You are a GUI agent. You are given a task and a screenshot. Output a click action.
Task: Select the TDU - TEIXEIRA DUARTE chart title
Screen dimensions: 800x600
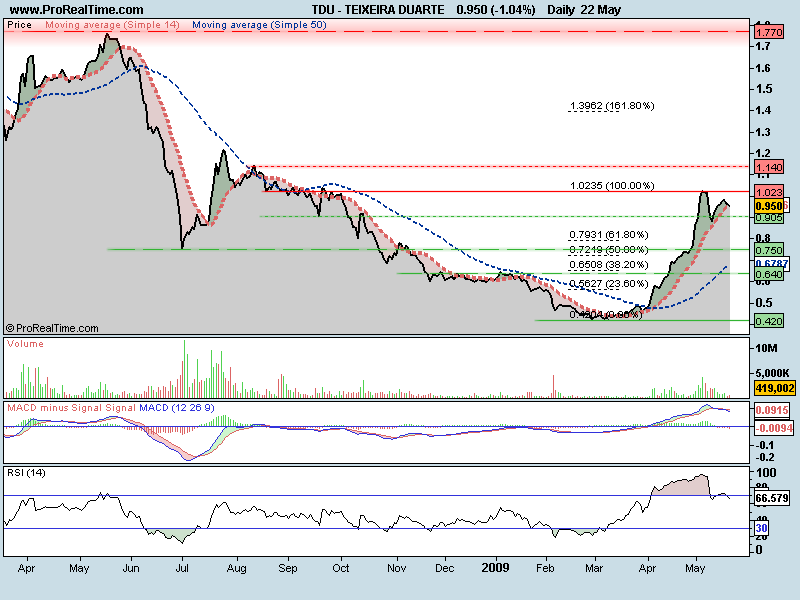[378, 10]
